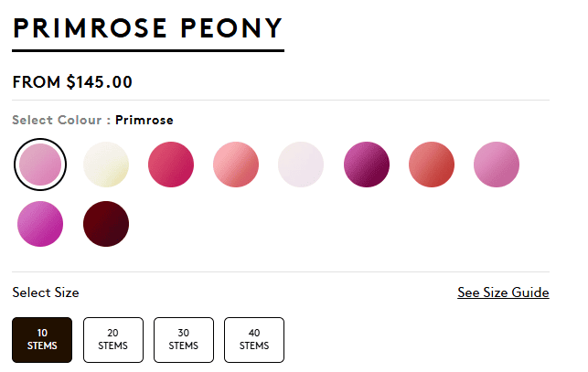This screenshot has width=588, height=372.
Task: Select the Primrose pink colour swatch
Action: click(x=40, y=165)
